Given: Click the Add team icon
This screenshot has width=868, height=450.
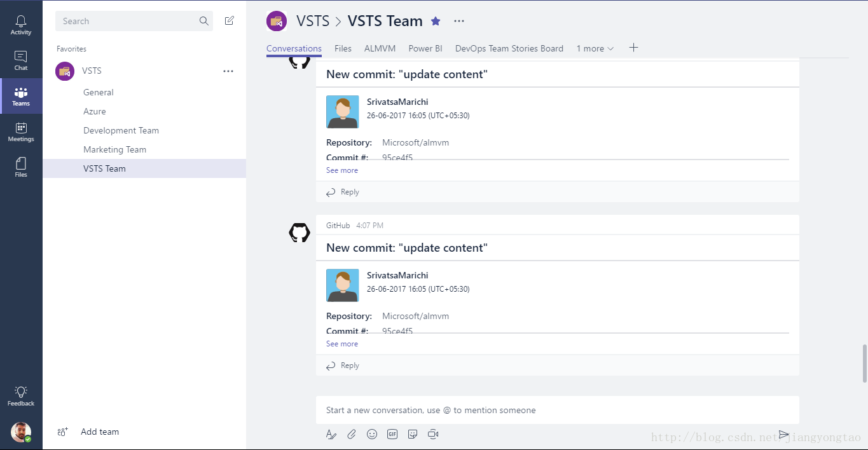Looking at the screenshot, I should pyautogui.click(x=62, y=432).
